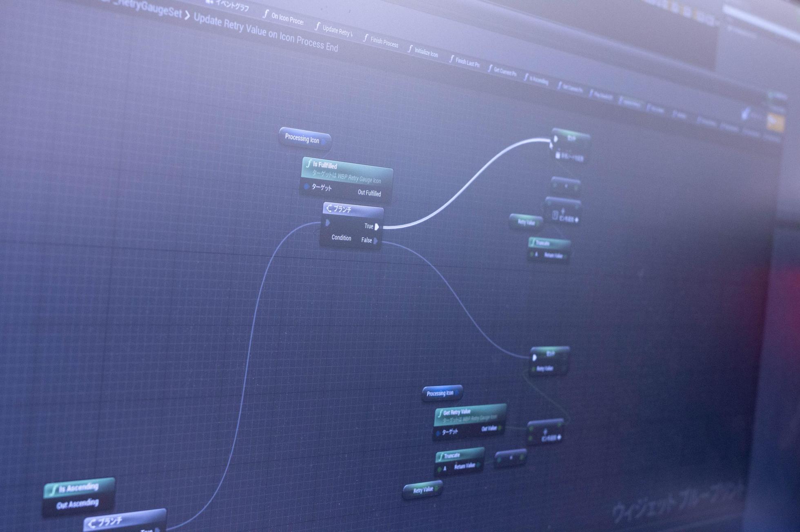
Task: Click the Out Fulfilled output pin
Action: point(385,194)
